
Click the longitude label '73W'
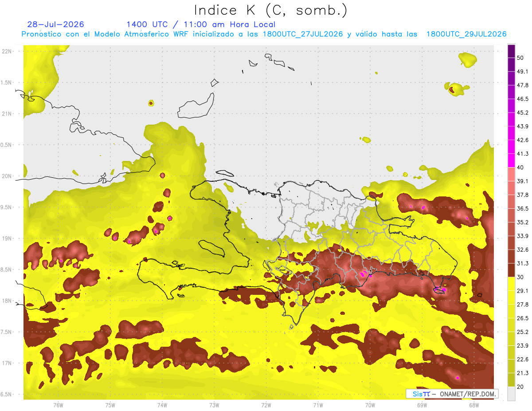point(214,405)
